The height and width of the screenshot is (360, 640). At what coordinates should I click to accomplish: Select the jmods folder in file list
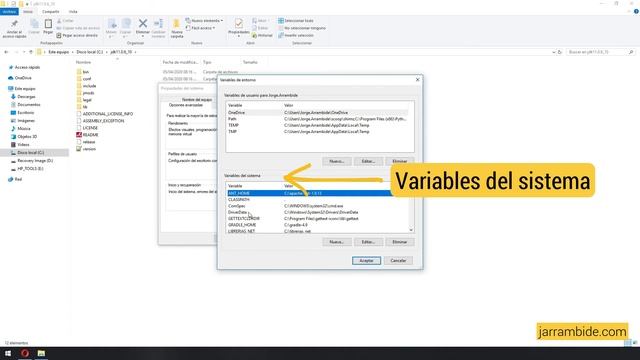88,93
